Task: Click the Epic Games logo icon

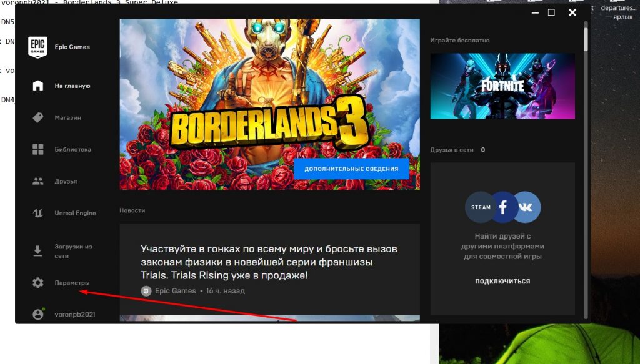Action: pos(37,47)
